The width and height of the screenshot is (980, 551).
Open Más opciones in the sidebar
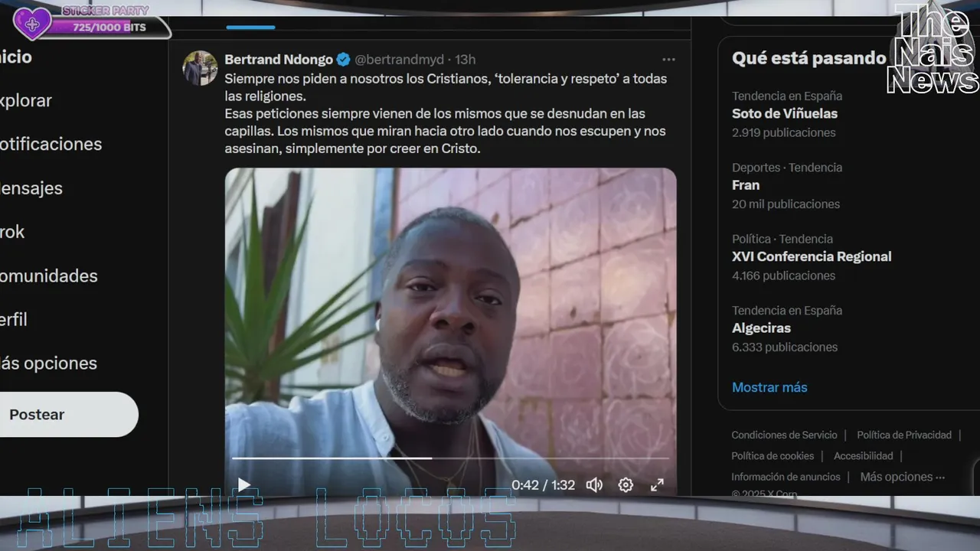(48, 363)
